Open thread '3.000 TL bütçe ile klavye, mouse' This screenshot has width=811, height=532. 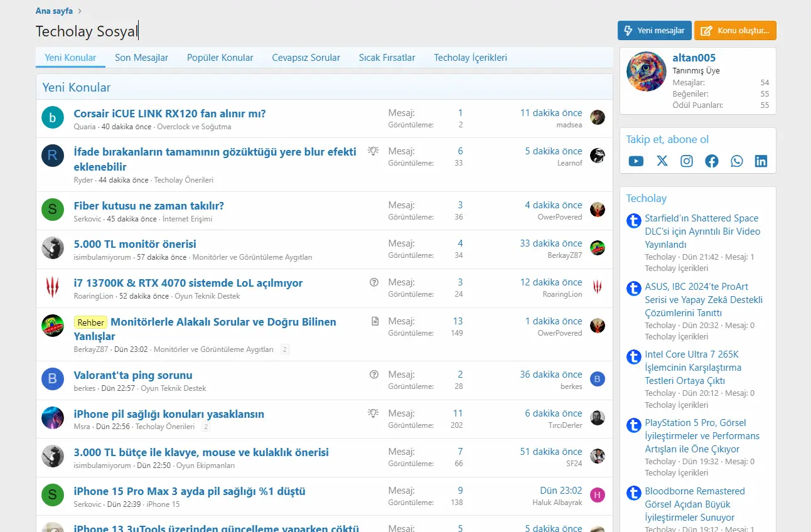point(201,452)
